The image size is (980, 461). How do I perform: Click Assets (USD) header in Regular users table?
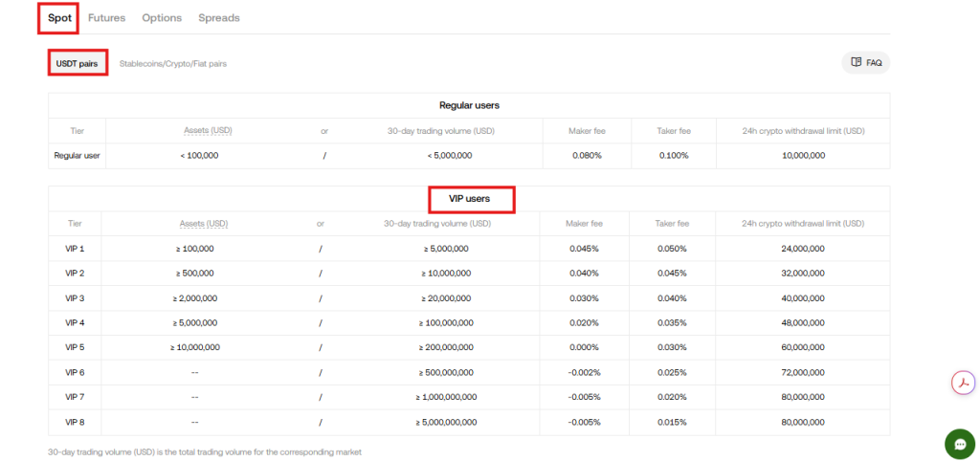(x=207, y=131)
